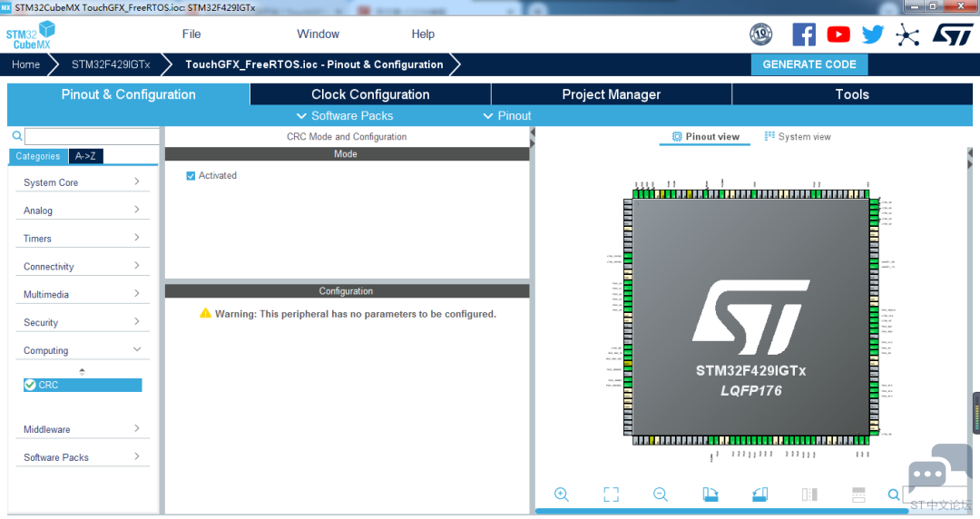
Task: Click the GENERATE CODE button
Action: (x=809, y=64)
